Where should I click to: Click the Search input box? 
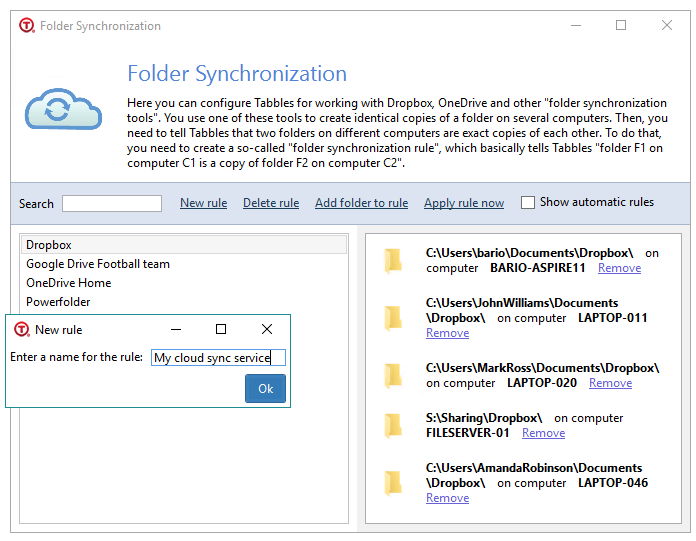(112, 203)
